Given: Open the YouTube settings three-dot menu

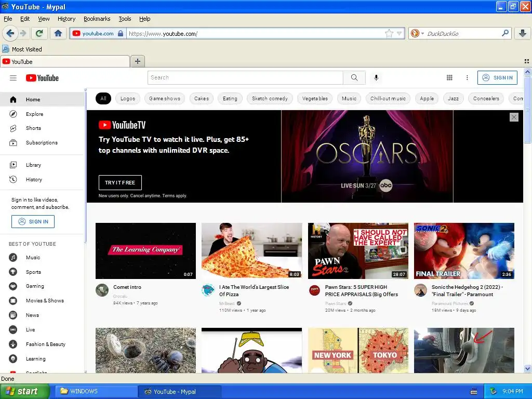Looking at the screenshot, I should [x=467, y=78].
